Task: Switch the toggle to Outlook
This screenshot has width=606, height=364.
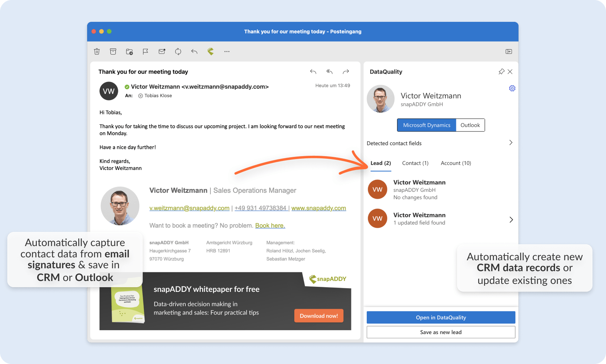Action: pyautogui.click(x=470, y=125)
